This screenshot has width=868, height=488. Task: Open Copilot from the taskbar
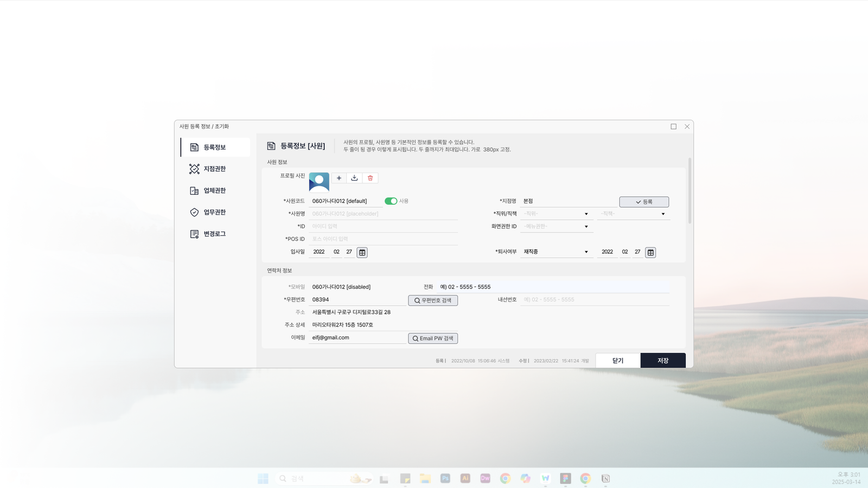pyautogui.click(x=525, y=478)
